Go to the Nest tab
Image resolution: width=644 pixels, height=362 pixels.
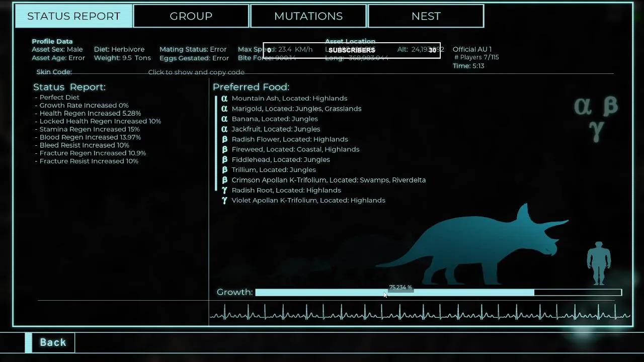pos(426,16)
